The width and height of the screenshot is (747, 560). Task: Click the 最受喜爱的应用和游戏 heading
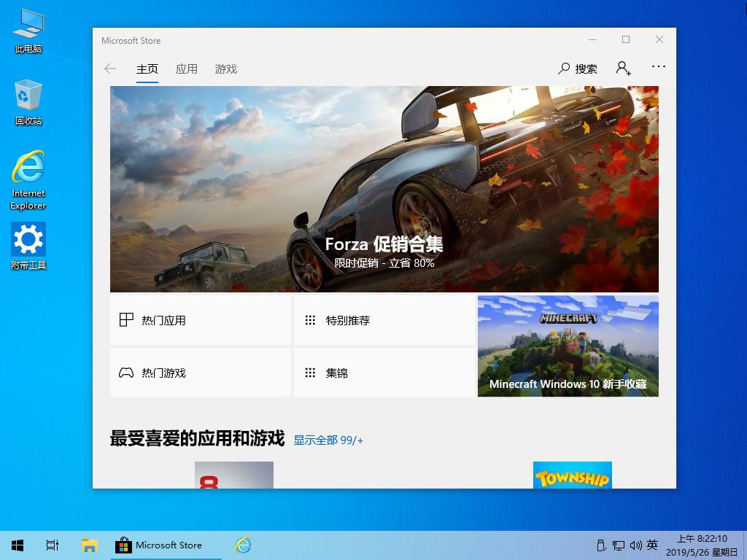pyautogui.click(x=197, y=438)
